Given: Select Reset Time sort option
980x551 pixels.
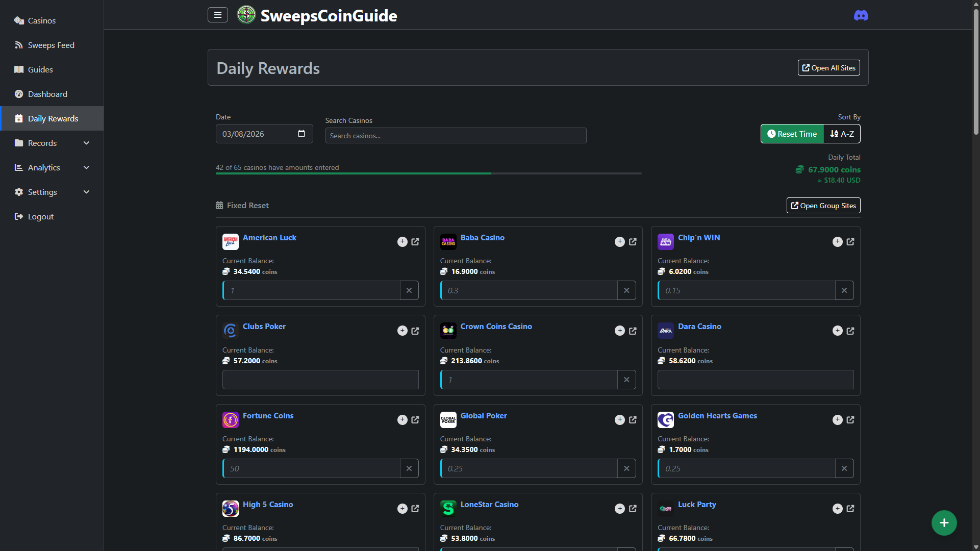Looking at the screenshot, I should 792,134.
